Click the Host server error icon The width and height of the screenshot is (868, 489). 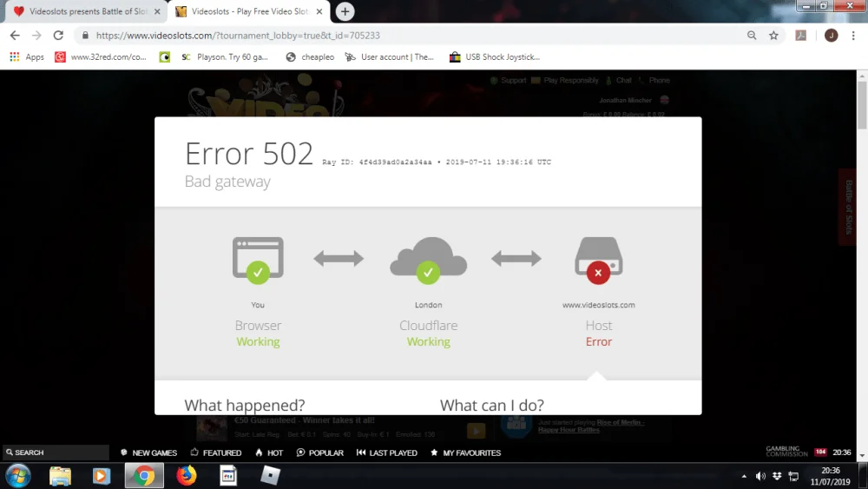coord(598,261)
